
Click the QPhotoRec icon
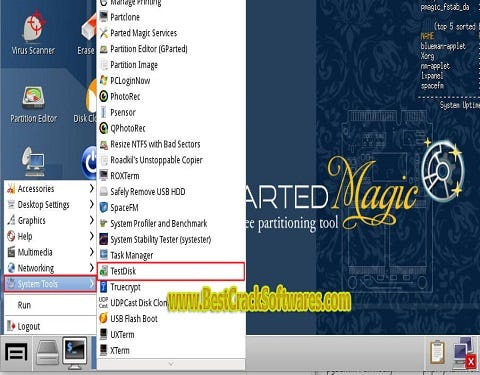pos(104,128)
